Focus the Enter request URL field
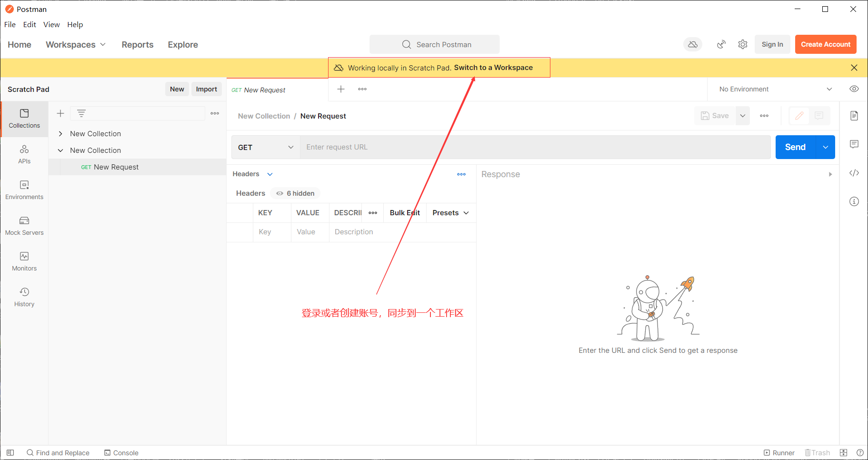The height and width of the screenshot is (460, 868). [x=535, y=147]
